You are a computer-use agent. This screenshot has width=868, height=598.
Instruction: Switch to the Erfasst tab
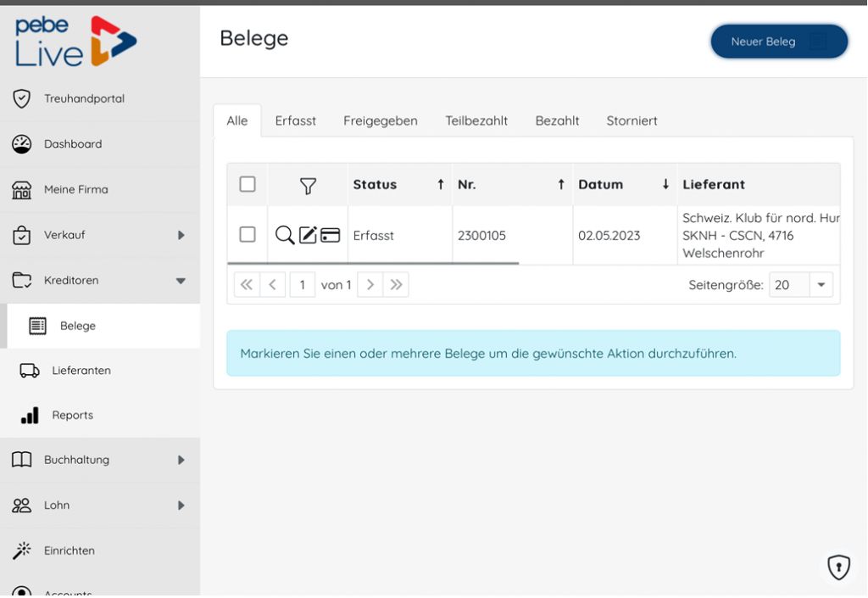296,120
